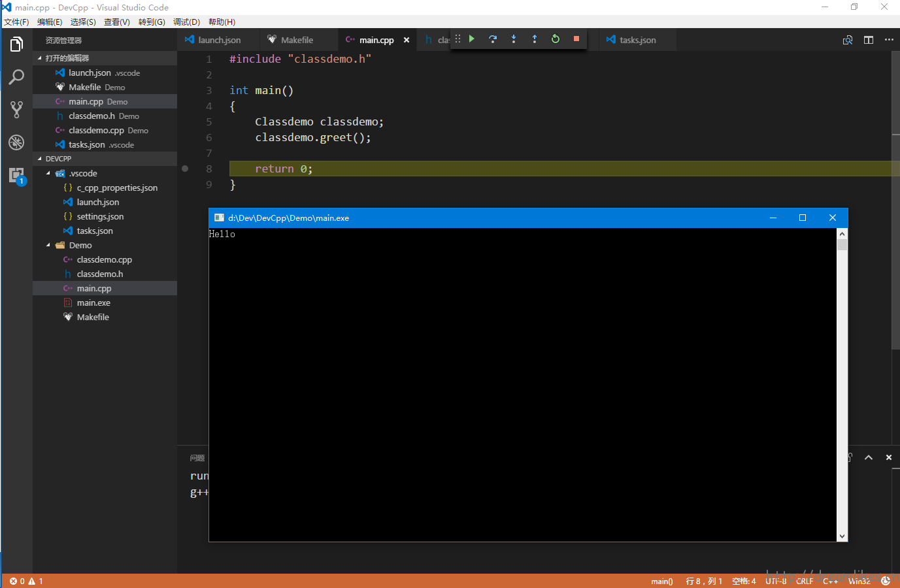Open the Explorer view in activity bar
This screenshot has width=900, height=588.
point(16,44)
